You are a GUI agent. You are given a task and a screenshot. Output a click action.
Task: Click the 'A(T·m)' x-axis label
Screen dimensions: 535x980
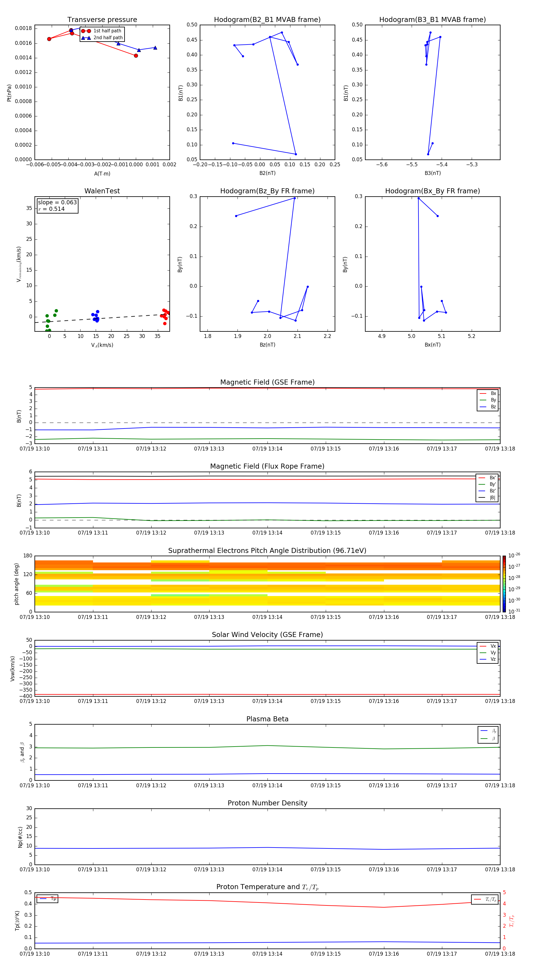point(102,173)
